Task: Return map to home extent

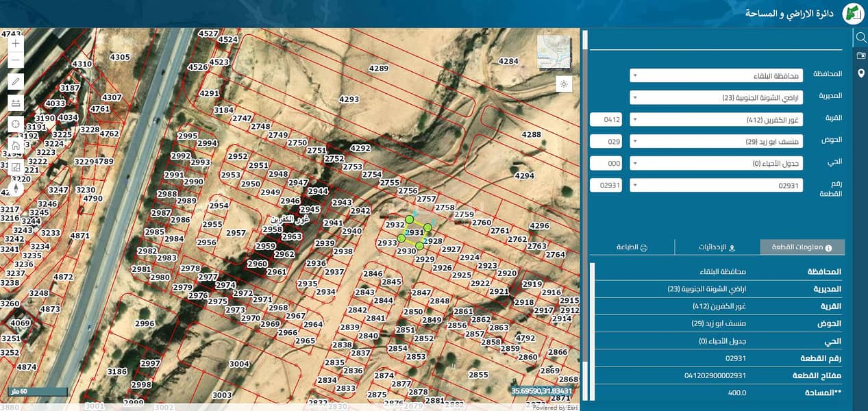Action: 16,145
